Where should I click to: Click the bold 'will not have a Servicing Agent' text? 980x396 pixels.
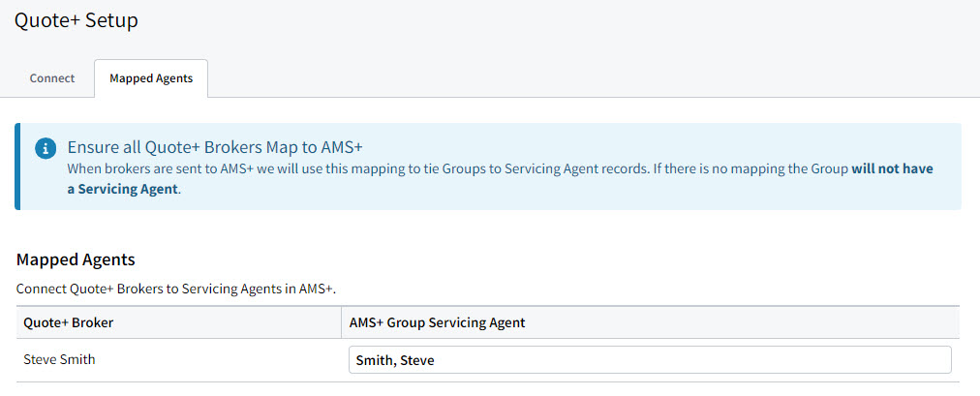tap(500, 179)
